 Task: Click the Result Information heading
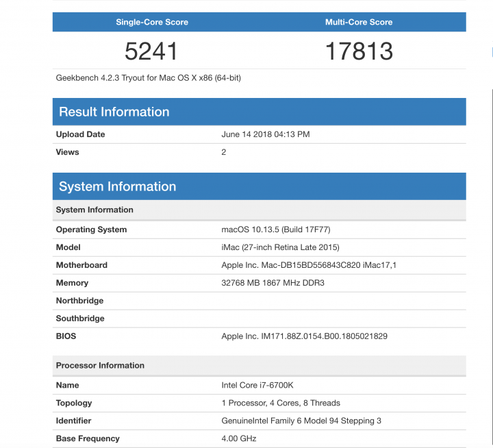[114, 112]
